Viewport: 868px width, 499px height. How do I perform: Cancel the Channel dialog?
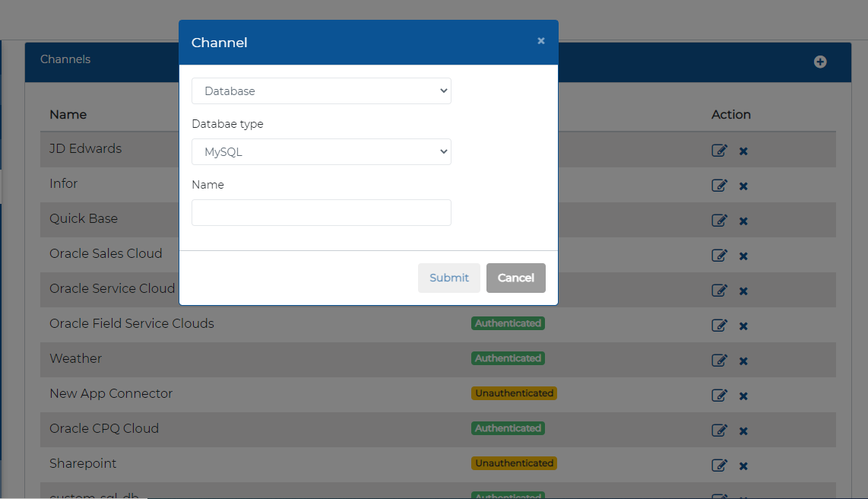[515, 278]
